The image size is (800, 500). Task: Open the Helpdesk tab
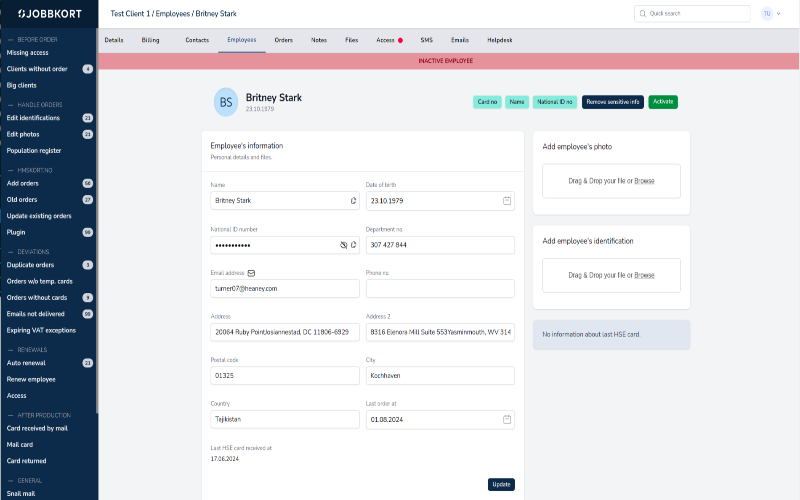pyautogui.click(x=499, y=40)
